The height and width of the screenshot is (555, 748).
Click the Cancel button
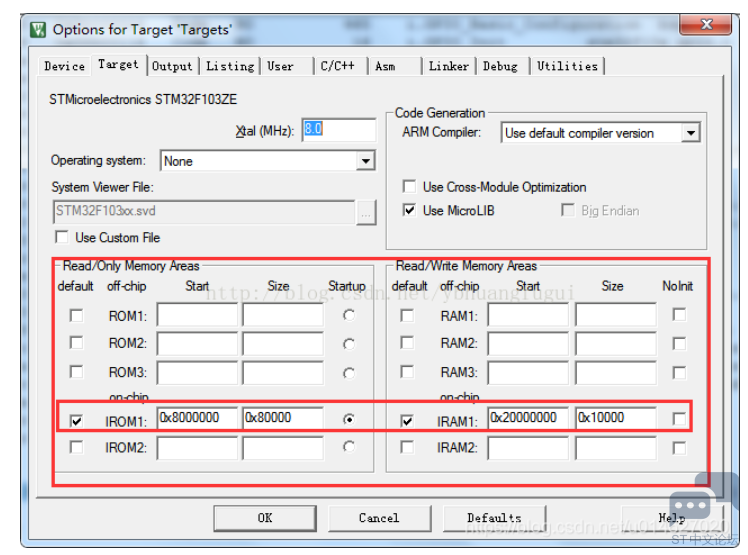point(379,518)
